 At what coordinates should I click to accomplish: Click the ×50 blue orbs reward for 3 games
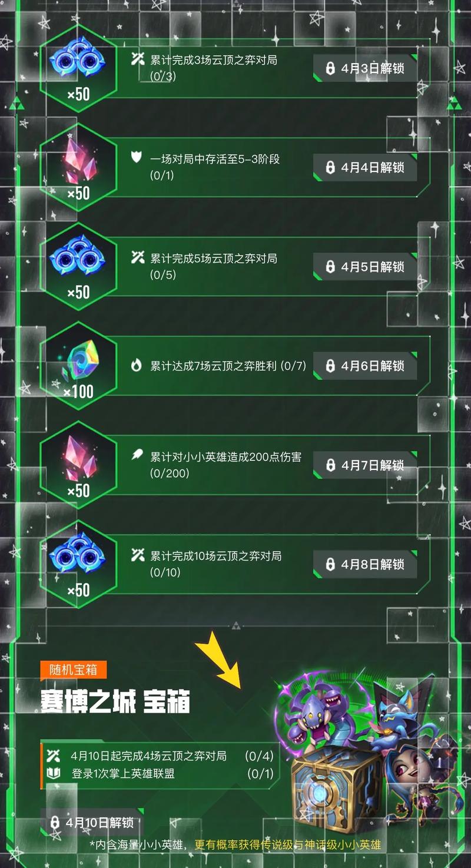point(78,68)
